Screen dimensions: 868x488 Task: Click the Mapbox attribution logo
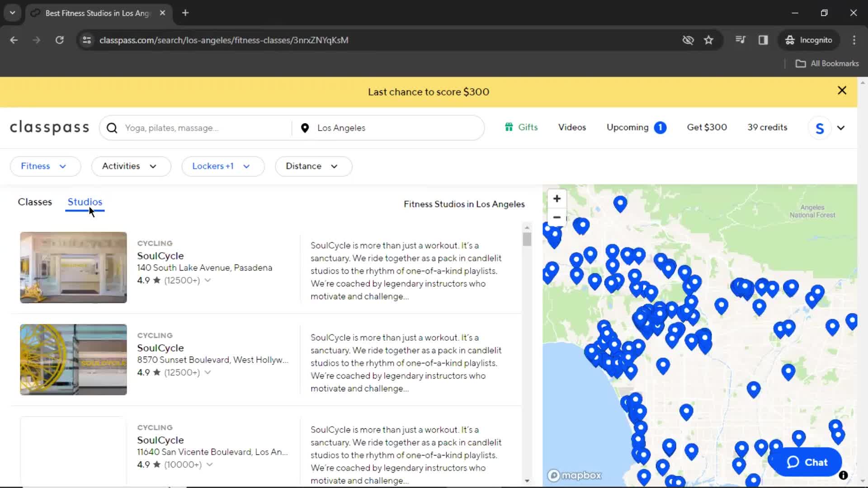575,475
